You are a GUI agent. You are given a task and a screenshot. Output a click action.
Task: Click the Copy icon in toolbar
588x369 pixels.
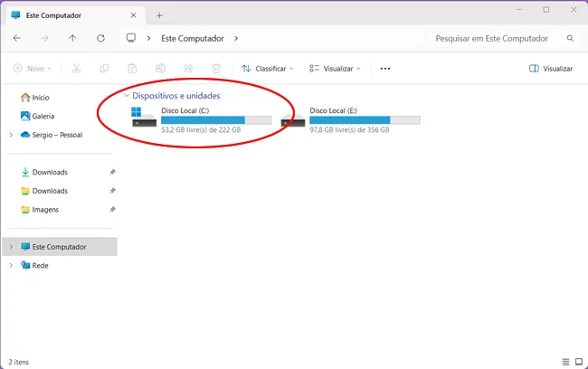104,68
